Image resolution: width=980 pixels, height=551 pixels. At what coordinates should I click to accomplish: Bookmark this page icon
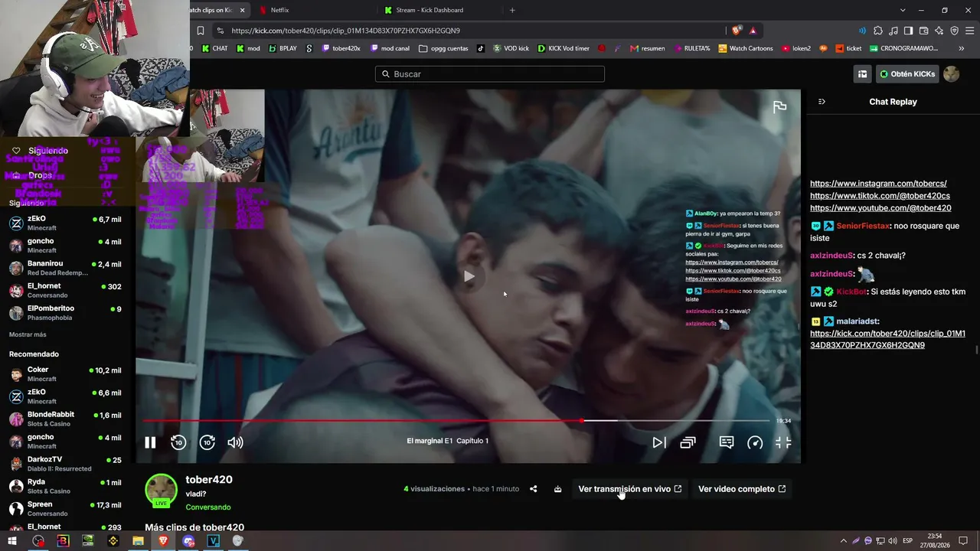pyautogui.click(x=201, y=31)
